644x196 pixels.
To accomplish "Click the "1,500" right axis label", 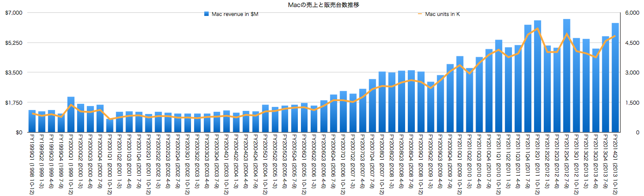I will coord(631,102).
